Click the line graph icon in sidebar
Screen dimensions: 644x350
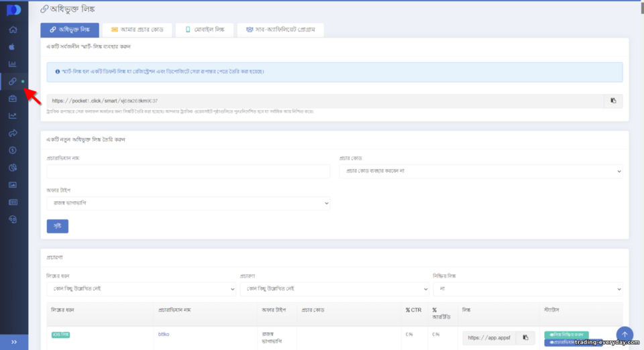point(13,116)
